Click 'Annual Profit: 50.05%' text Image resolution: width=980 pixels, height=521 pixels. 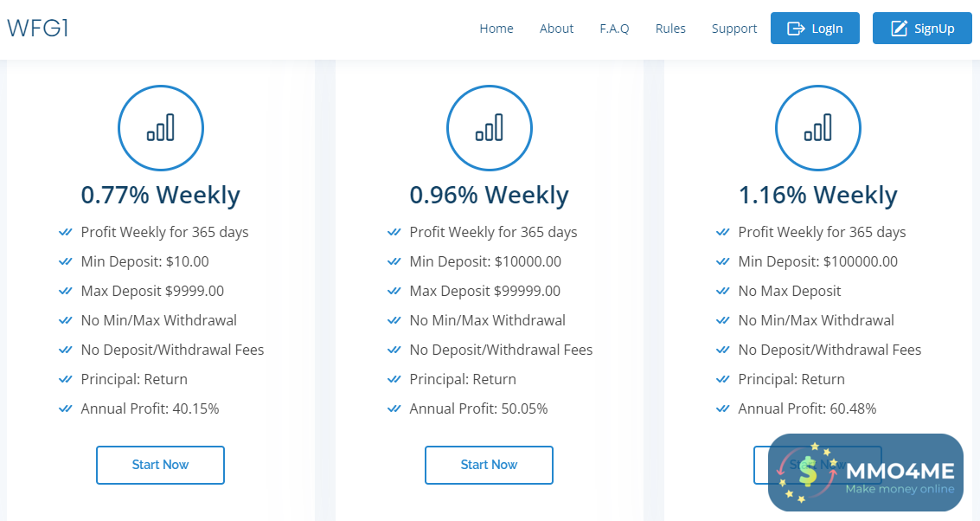tap(478, 408)
